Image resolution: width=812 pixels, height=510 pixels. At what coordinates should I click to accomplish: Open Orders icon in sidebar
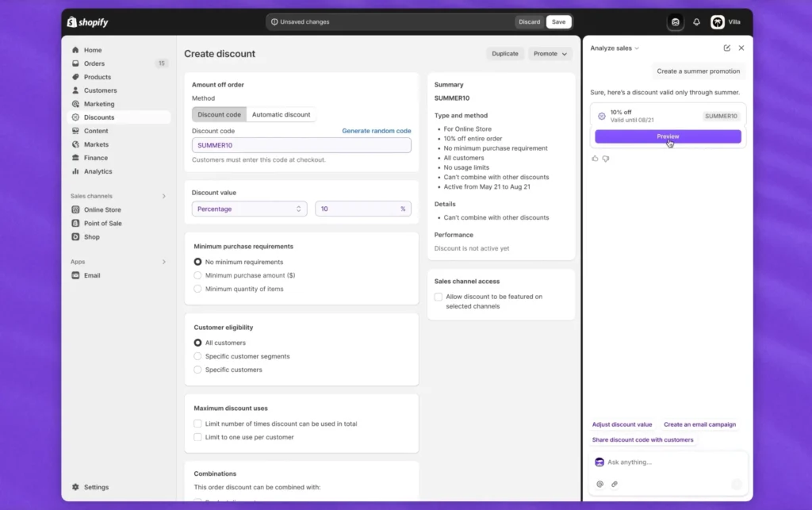pos(75,63)
